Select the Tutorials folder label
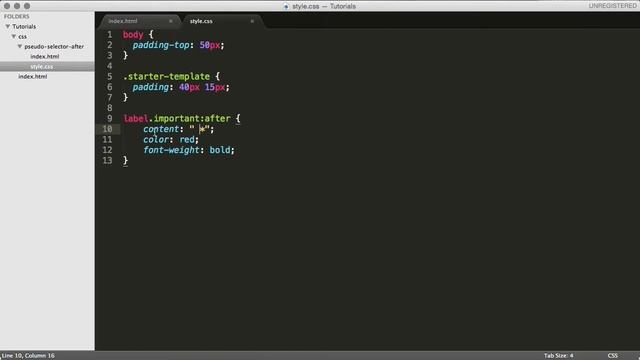The height and width of the screenshot is (360, 640). pos(24,27)
